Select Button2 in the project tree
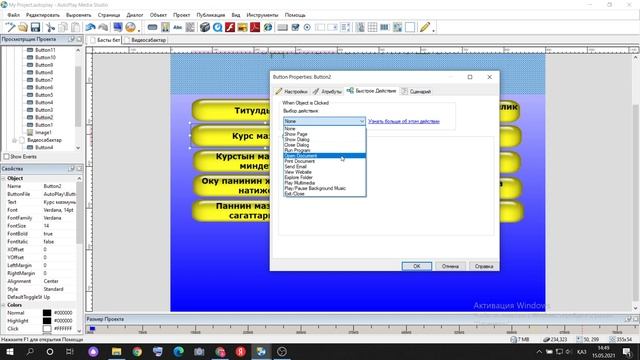640x360 pixels. (x=44, y=118)
